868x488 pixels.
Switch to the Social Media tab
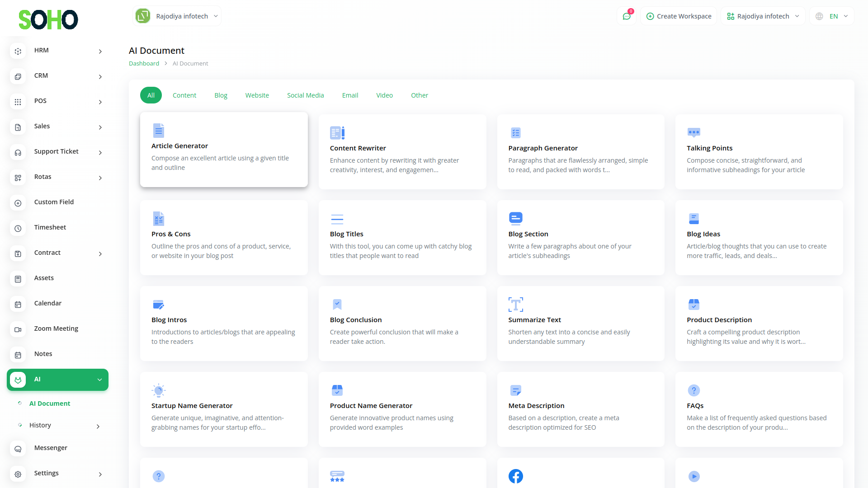point(305,95)
